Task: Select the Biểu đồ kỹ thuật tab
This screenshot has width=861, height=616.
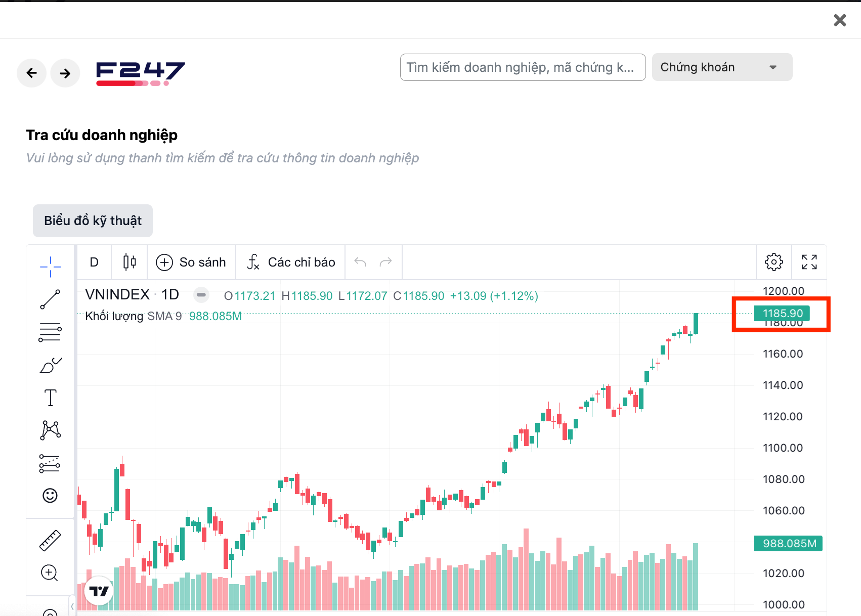Action: pos(93,221)
